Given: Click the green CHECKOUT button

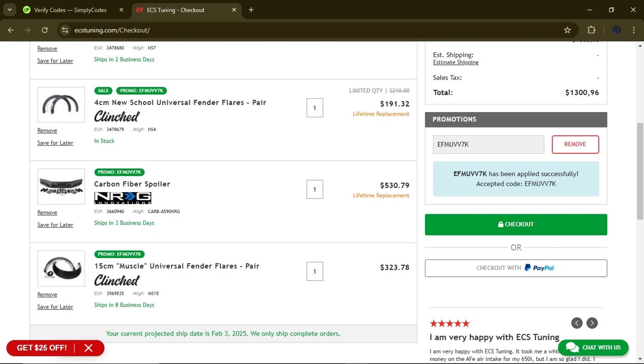Looking at the screenshot, I should pyautogui.click(x=516, y=224).
